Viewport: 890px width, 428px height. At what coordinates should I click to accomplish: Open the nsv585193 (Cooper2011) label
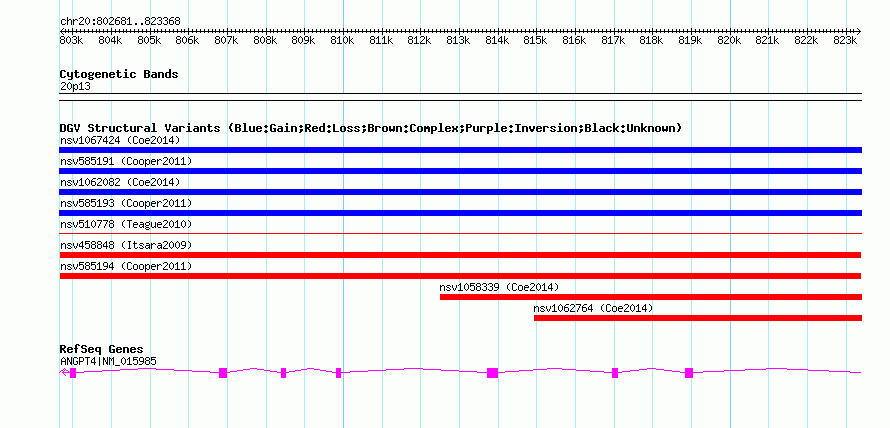pyautogui.click(x=126, y=203)
